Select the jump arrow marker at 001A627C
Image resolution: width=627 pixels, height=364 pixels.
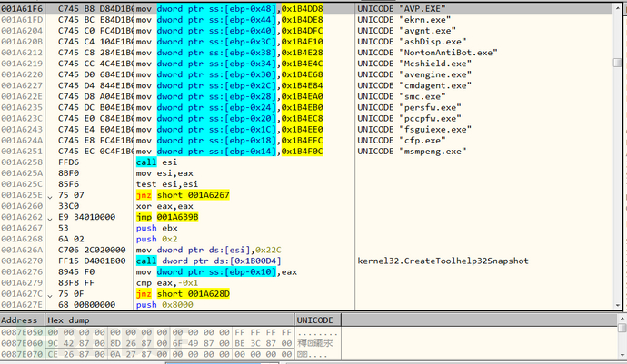[50, 296]
